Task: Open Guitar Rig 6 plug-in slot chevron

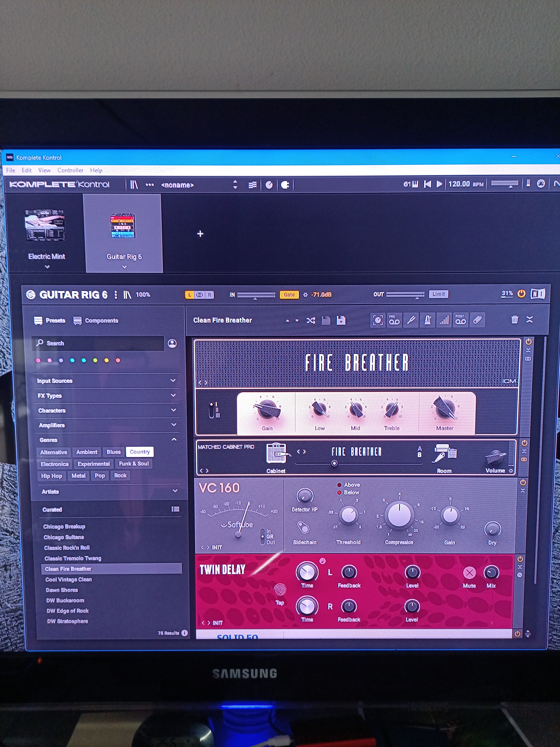Action: coord(125,267)
